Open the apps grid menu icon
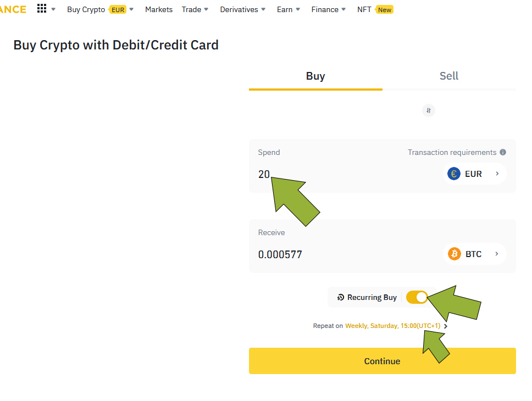The height and width of the screenshot is (401, 532). pos(42,9)
